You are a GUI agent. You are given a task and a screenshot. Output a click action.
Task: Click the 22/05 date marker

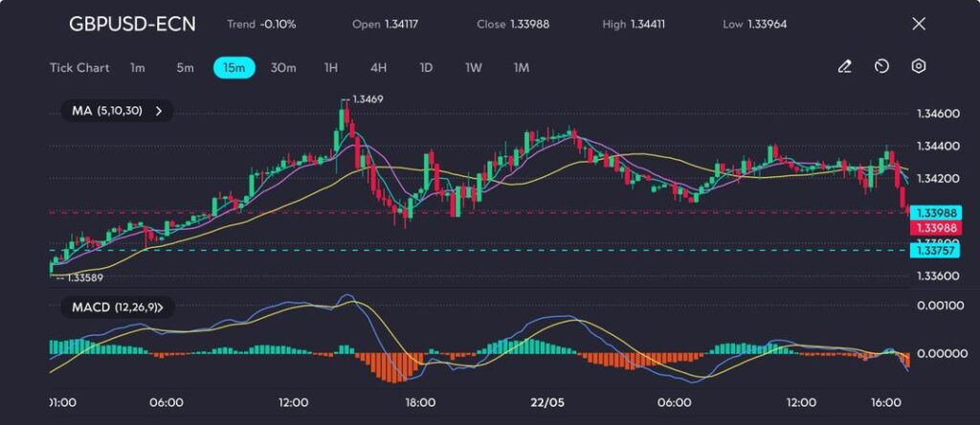(547, 402)
